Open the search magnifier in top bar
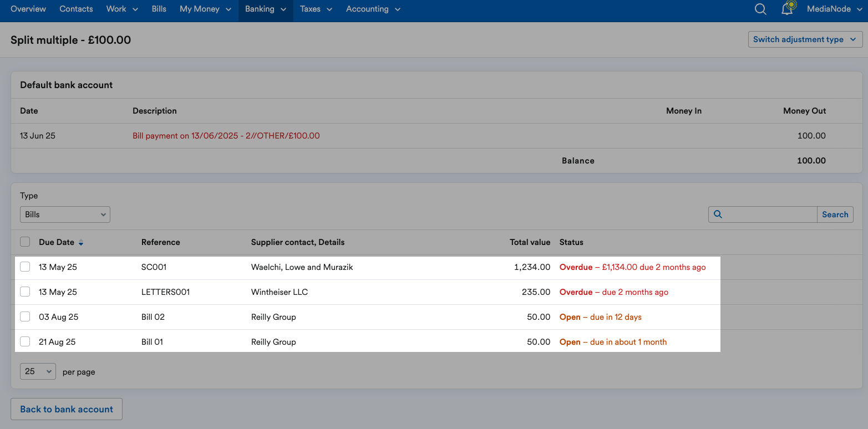868x429 pixels. [x=761, y=9]
